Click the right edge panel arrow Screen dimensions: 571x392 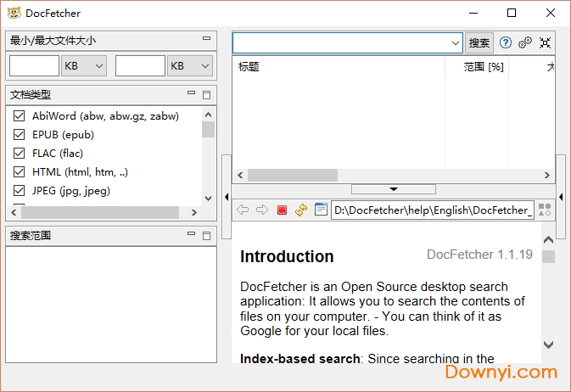561,197
